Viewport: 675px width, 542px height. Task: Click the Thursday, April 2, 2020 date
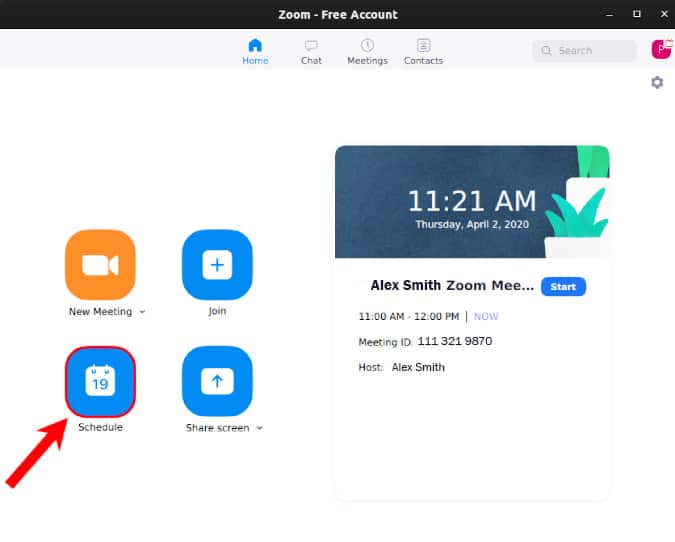472,224
